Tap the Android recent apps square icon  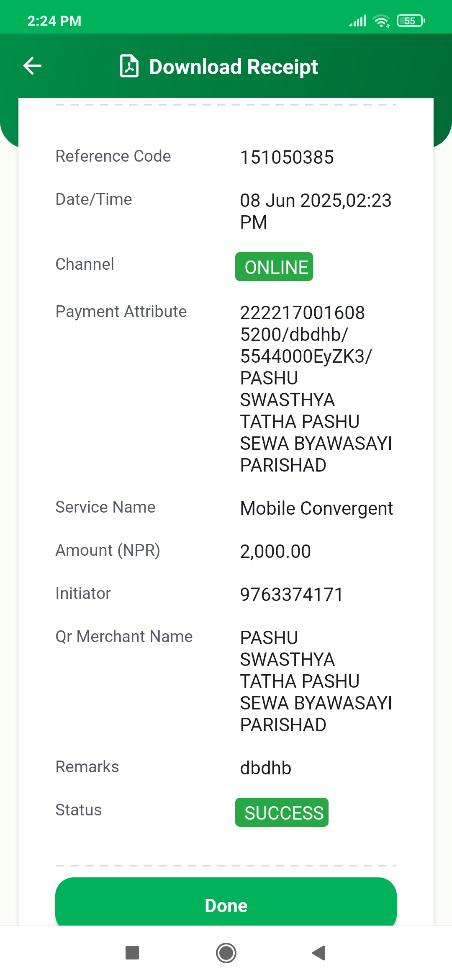click(132, 953)
